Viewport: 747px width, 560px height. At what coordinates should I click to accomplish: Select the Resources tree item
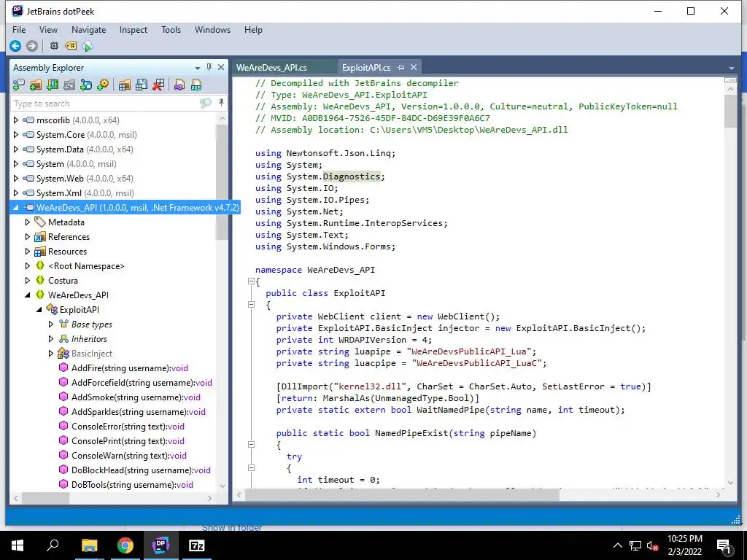click(x=67, y=252)
